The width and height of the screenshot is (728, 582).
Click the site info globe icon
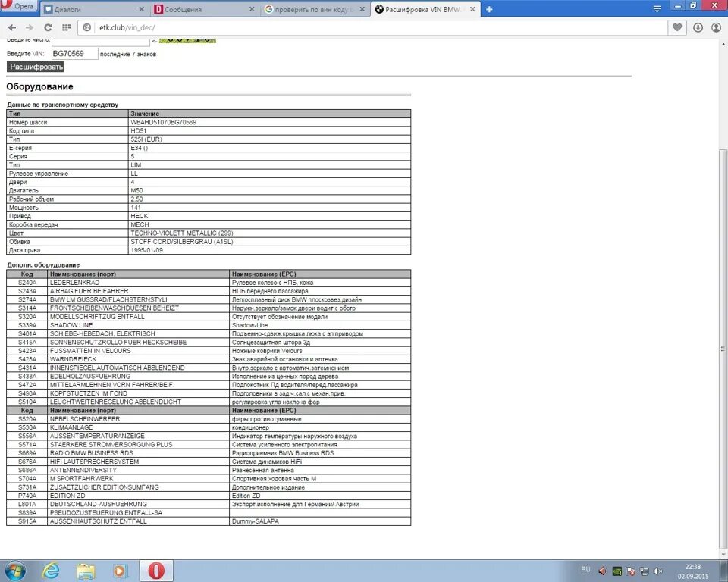pos(86,28)
